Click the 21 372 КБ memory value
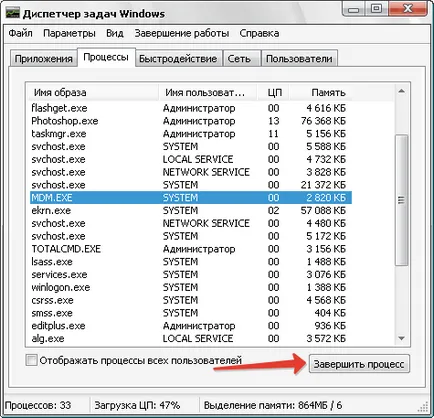The image size is (434, 418). [323, 185]
